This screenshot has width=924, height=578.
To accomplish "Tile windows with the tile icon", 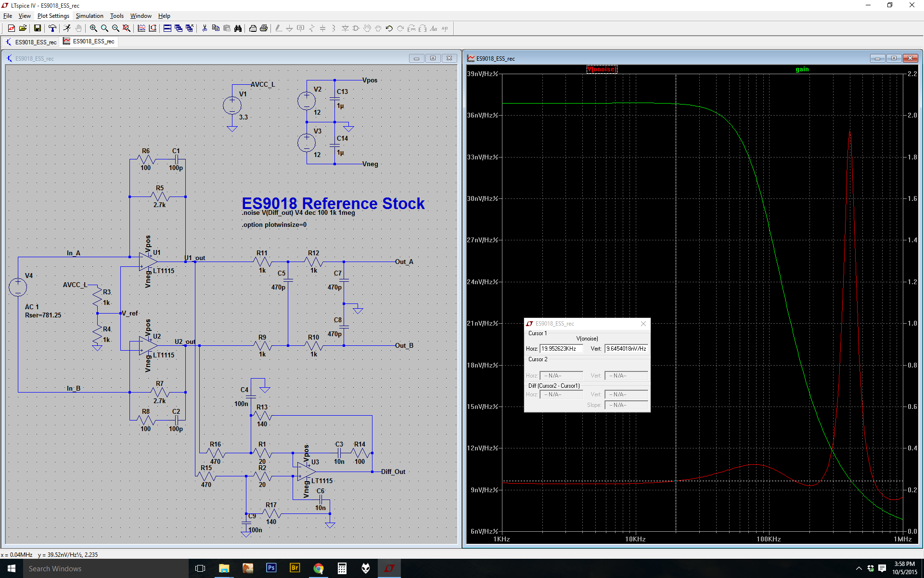I will [167, 28].
